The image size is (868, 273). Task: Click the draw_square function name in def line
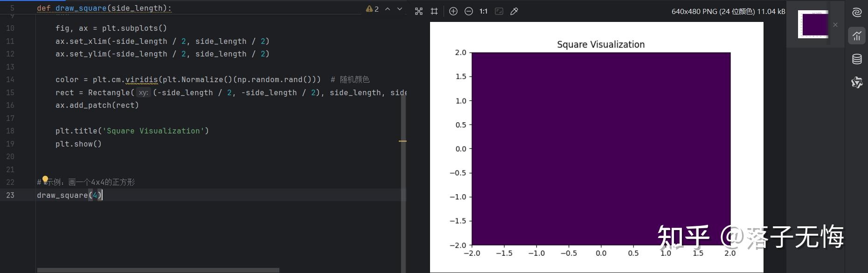tap(81, 8)
